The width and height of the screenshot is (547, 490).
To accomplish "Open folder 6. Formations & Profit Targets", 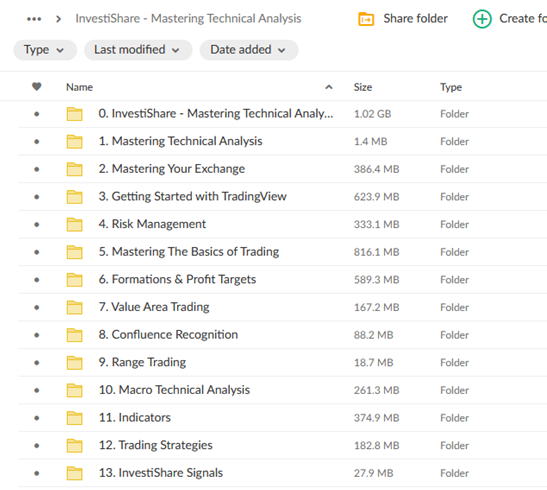I will pos(177,279).
